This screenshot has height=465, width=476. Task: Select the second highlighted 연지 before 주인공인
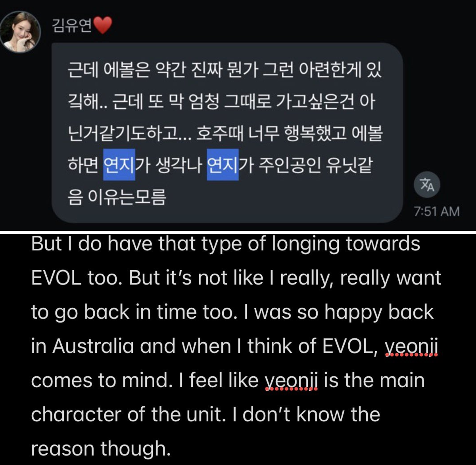(223, 165)
